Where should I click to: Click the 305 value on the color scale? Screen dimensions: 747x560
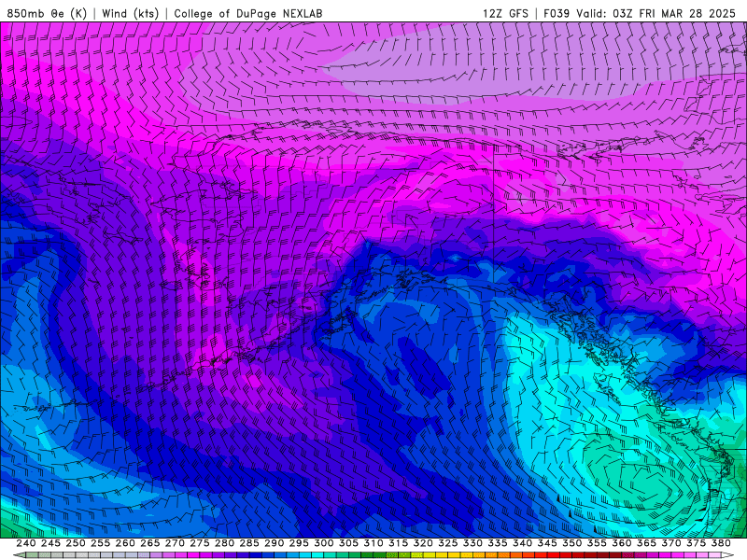pyautogui.click(x=348, y=543)
